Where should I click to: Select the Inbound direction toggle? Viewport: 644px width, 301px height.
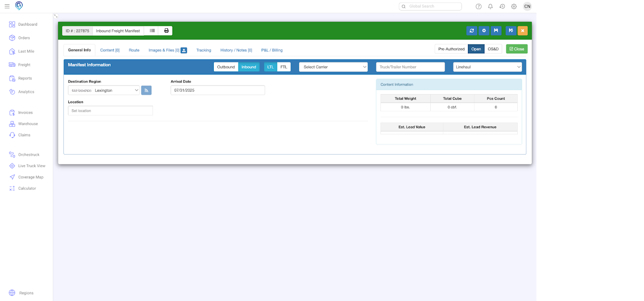click(x=249, y=67)
